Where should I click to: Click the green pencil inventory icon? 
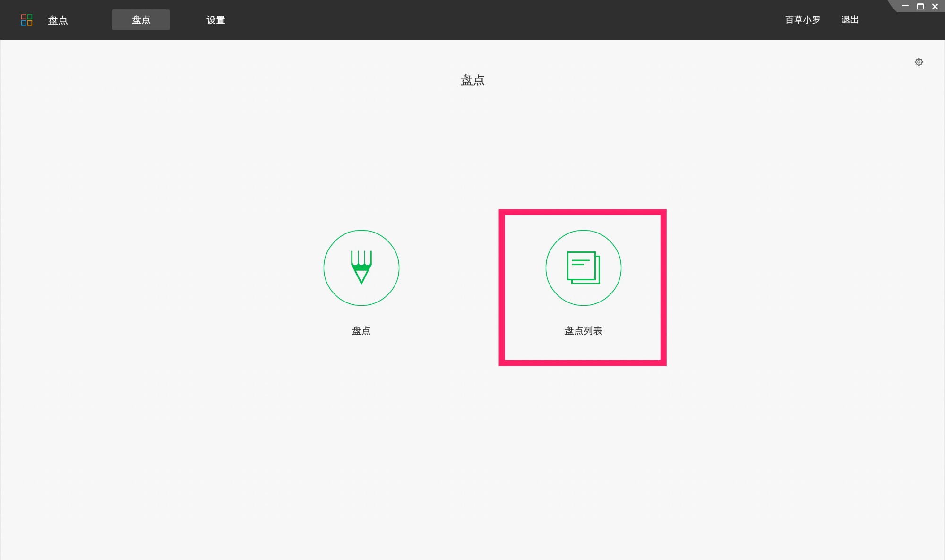(361, 267)
